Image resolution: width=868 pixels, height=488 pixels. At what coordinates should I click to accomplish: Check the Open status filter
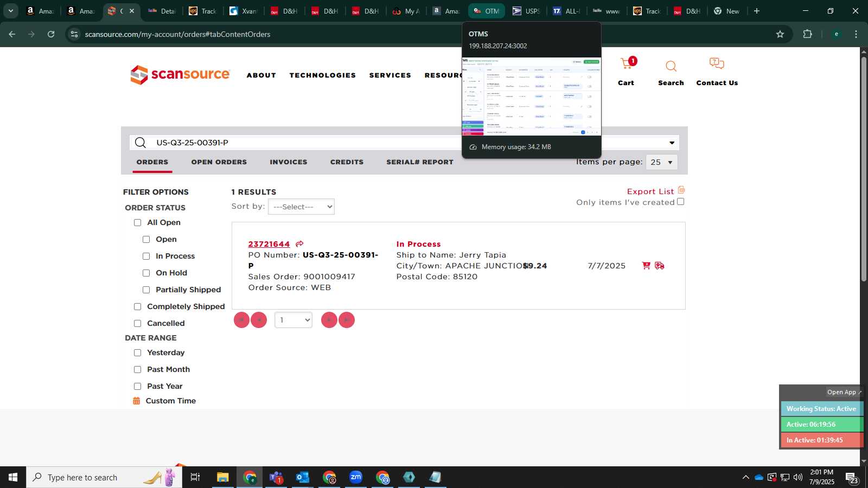pos(146,240)
